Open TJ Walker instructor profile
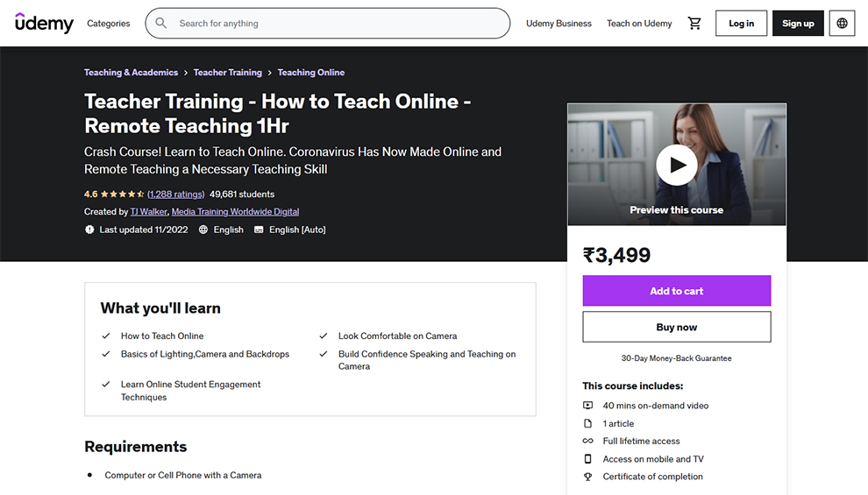The width and height of the screenshot is (868, 495). (148, 212)
